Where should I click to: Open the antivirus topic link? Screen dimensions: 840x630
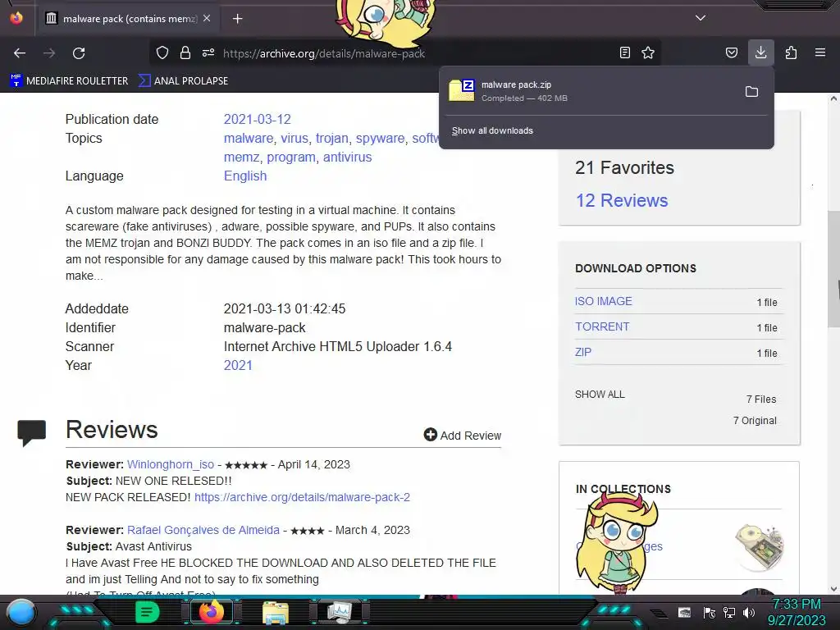(347, 157)
